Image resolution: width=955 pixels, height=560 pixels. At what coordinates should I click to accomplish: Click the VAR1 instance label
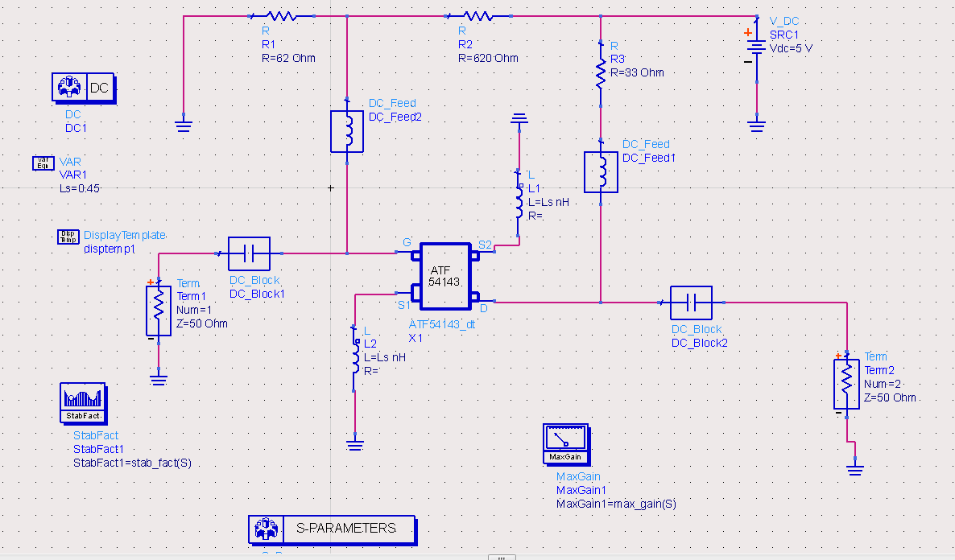pos(73,175)
